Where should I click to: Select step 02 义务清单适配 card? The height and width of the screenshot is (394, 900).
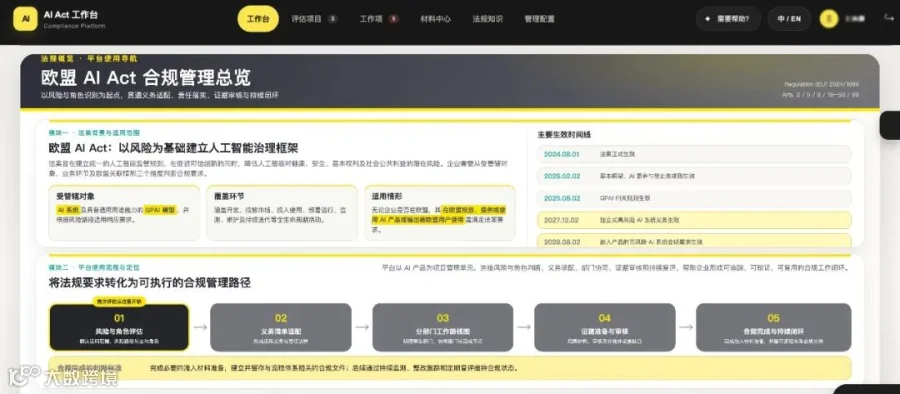[x=281, y=327]
